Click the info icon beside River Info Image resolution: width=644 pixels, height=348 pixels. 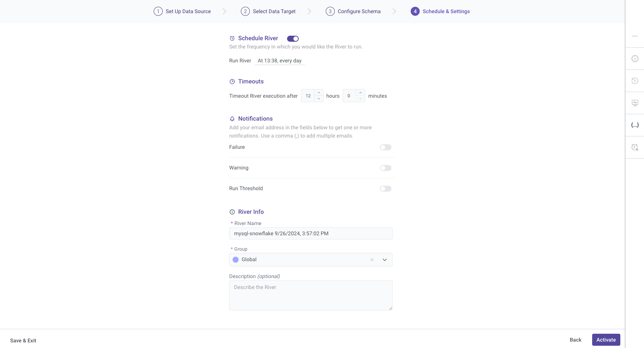232,212
